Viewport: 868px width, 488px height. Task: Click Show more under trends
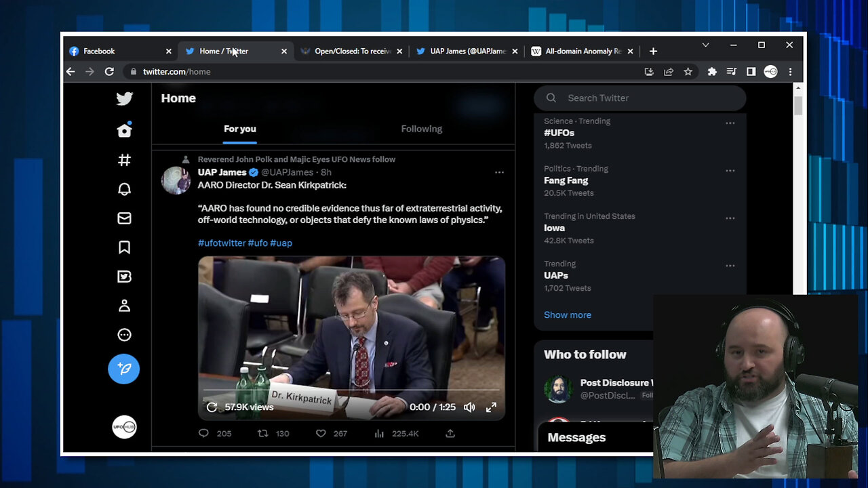pos(568,314)
